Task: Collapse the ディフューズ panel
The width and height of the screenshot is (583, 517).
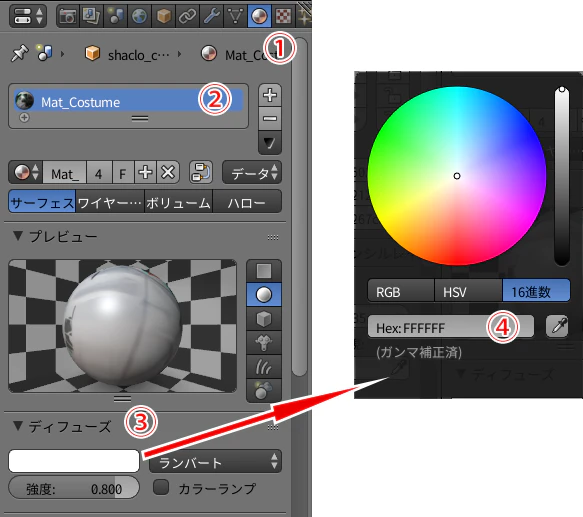Action: coord(17,425)
